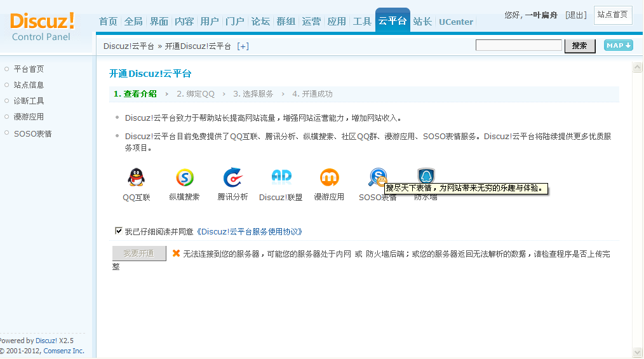Select the 云平台 tab
The width and height of the screenshot is (644, 359).
[392, 20]
